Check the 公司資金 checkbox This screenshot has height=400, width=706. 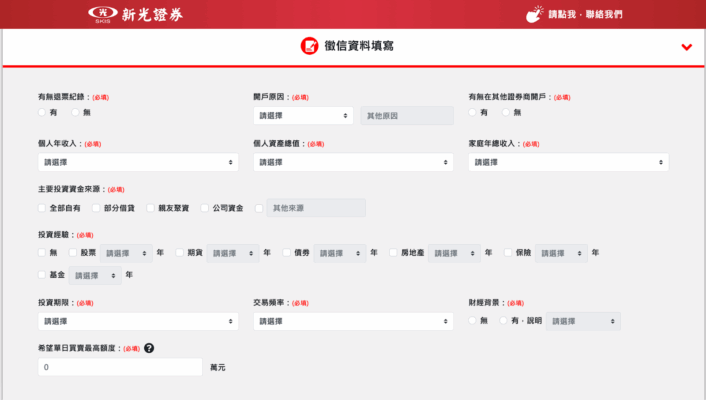pos(204,208)
